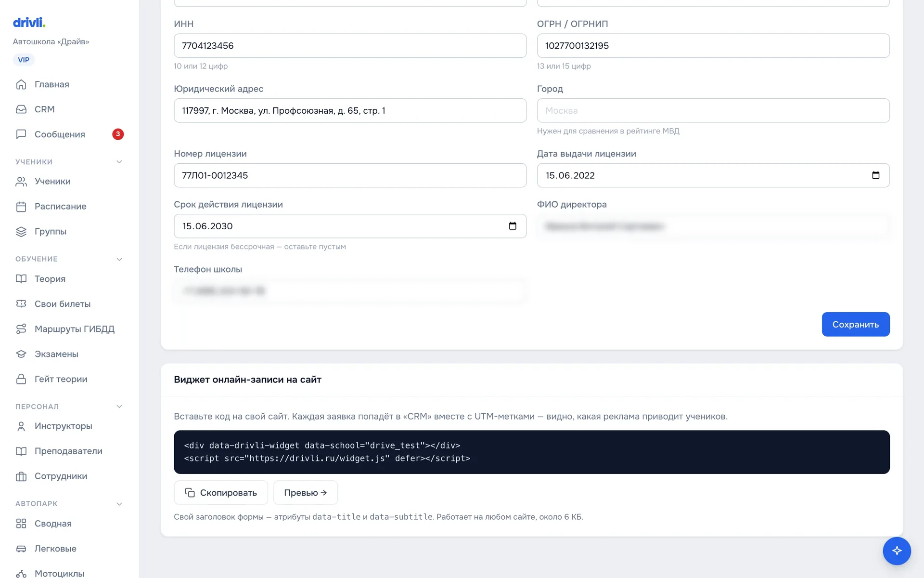This screenshot has height=578, width=924.
Task: Click the Маршруты ГИБДД route icon
Action: click(x=21, y=329)
